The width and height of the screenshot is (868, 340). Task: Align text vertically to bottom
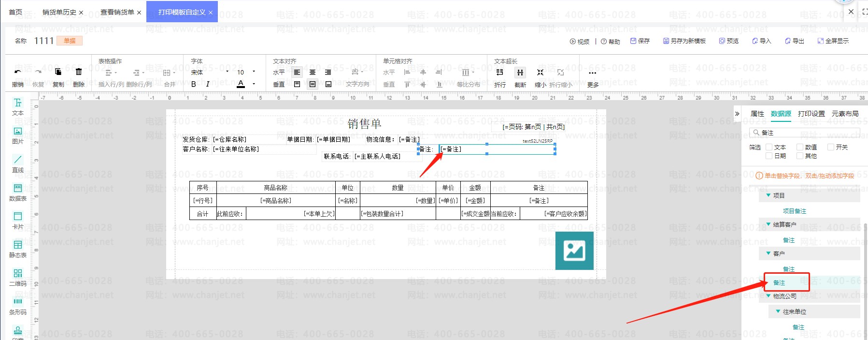click(328, 84)
